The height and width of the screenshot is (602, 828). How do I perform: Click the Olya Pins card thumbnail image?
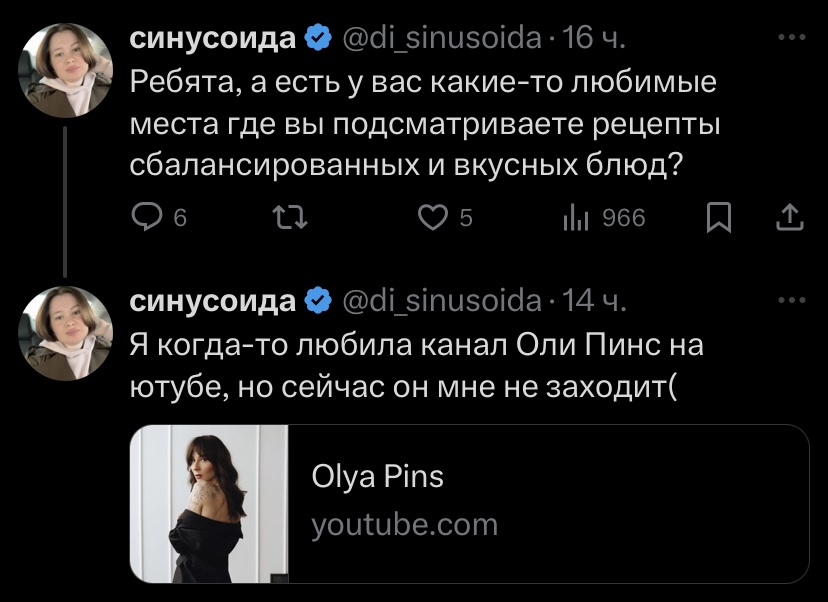(x=210, y=504)
